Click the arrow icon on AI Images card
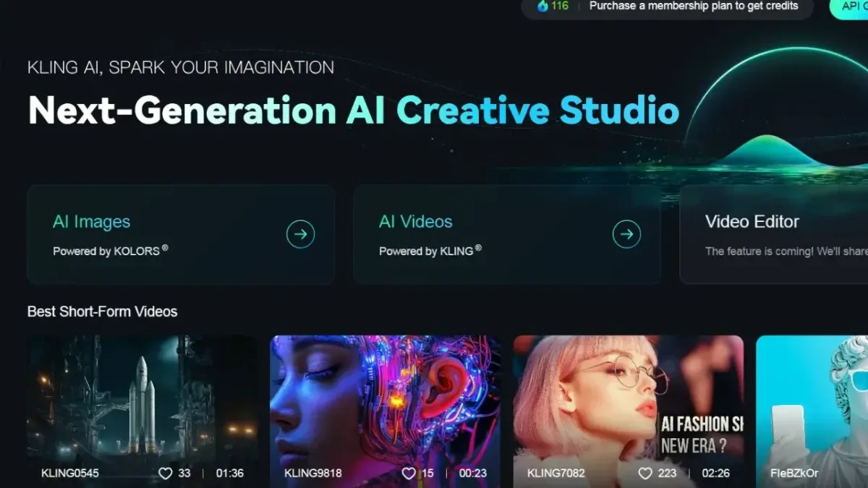 [x=300, y=234]
